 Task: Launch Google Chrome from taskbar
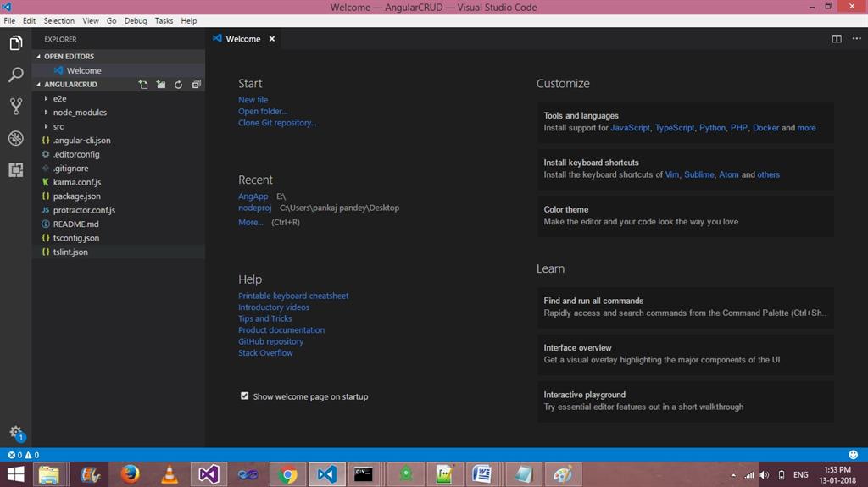287,474
